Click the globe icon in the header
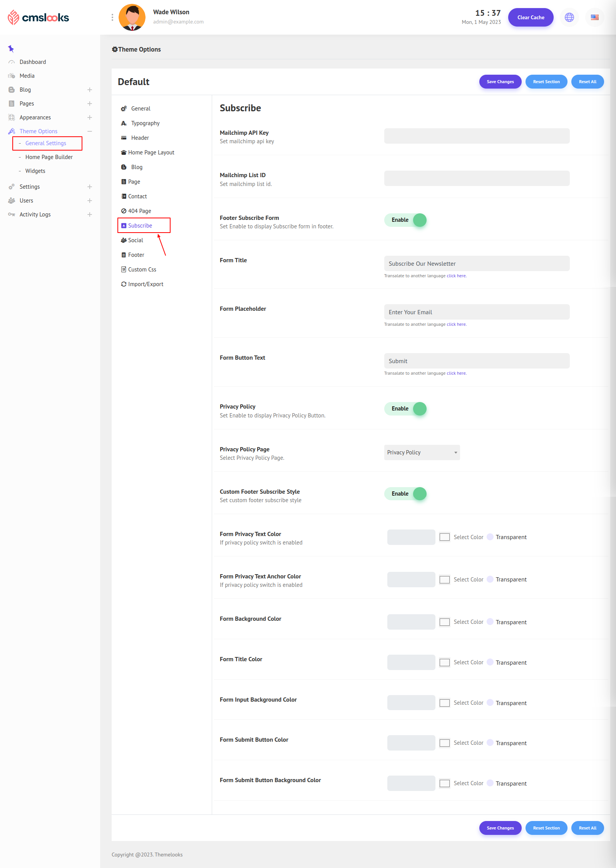This screenshot has height=868, width=616. tap(569, 17)
